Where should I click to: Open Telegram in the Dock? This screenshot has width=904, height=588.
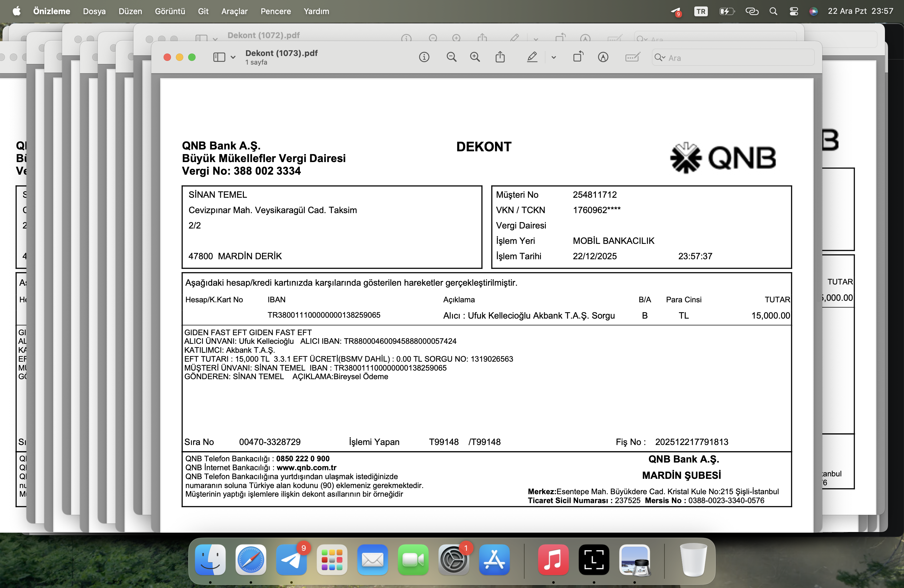(x=291, y=559)
